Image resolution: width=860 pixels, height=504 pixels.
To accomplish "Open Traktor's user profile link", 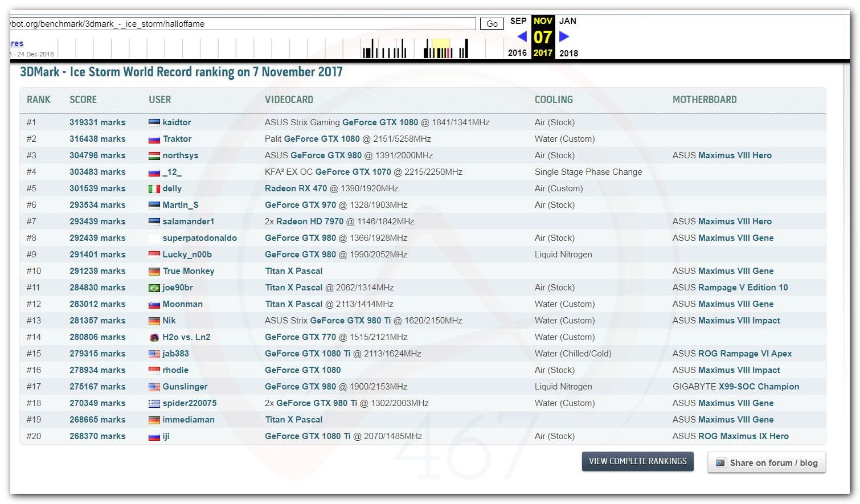I will (x=177, y=139).
